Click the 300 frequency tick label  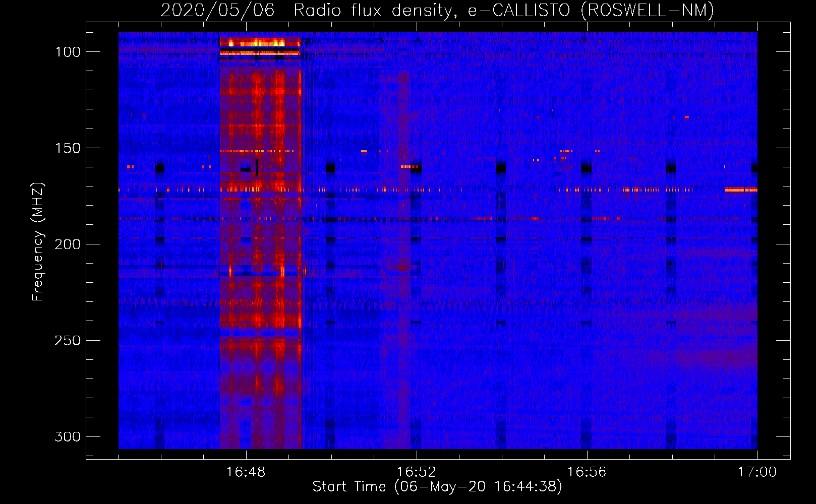[x=68, y=436]
